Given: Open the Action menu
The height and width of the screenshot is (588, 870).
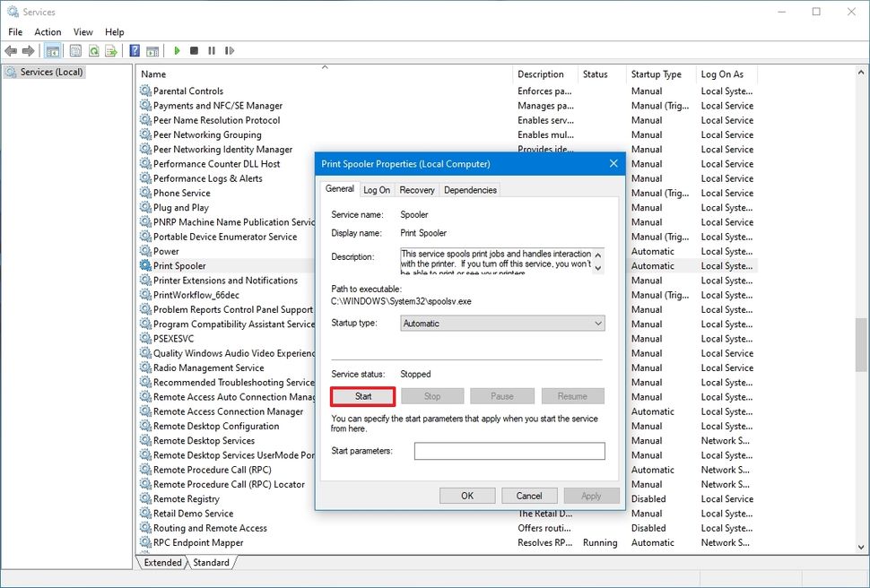Looking at the screenshot, I should pyautogui.click(x=47, y=31).
